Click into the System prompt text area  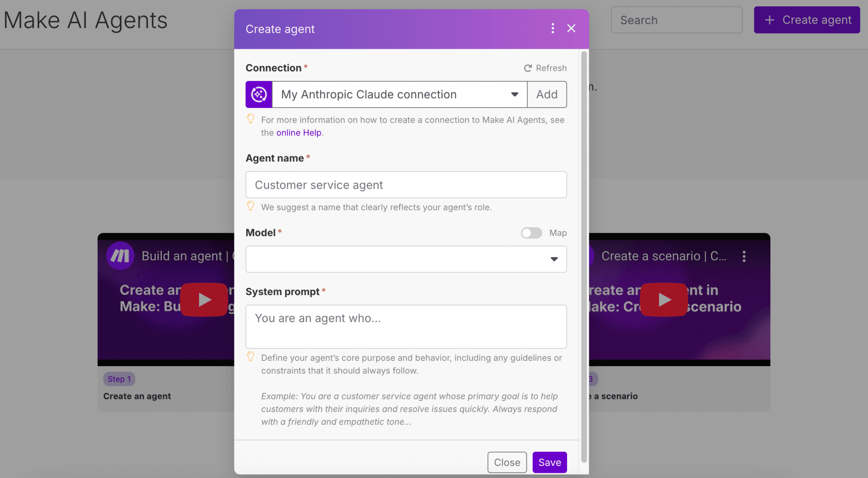pos(406,327)
